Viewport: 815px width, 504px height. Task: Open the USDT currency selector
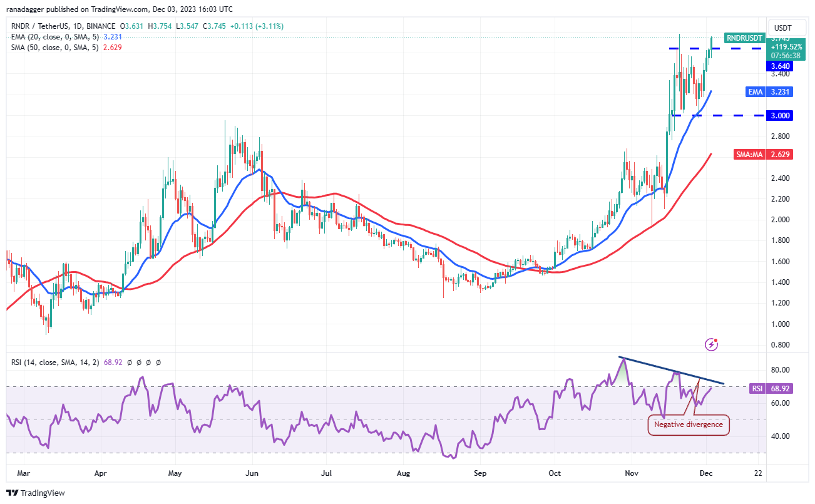click(783, 28)
